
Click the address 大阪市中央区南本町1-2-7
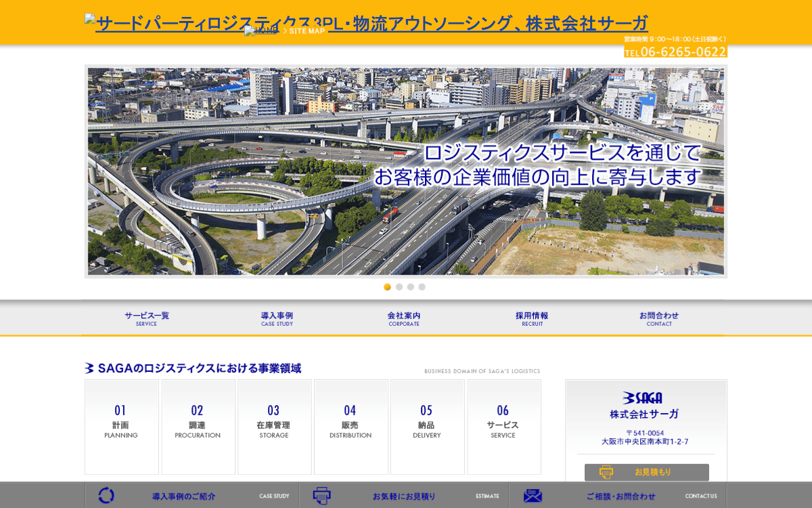tap(645, 442)
